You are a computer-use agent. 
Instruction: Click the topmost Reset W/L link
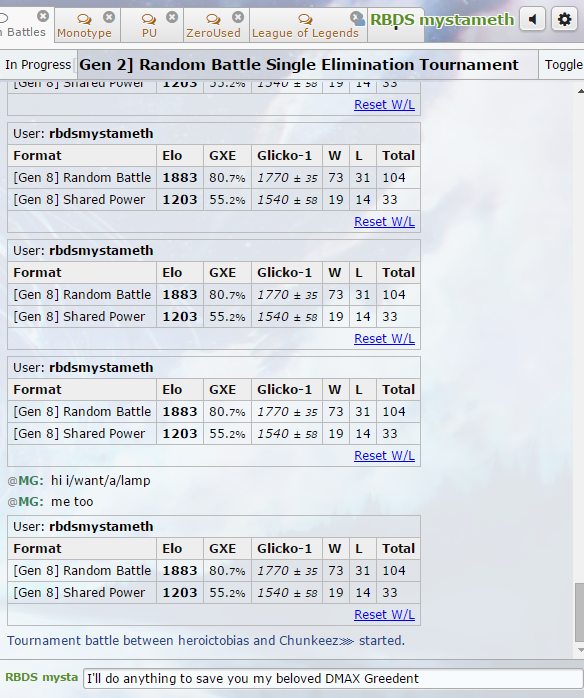[x=384, y=105]
